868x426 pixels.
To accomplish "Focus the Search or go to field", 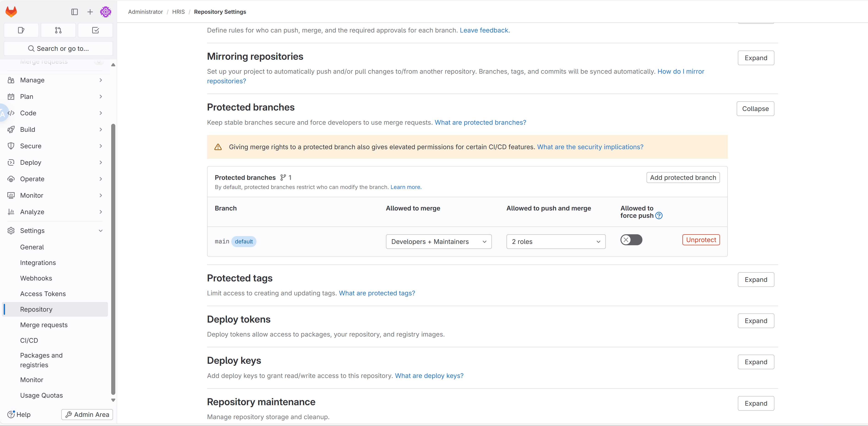I will coord(58,49).
